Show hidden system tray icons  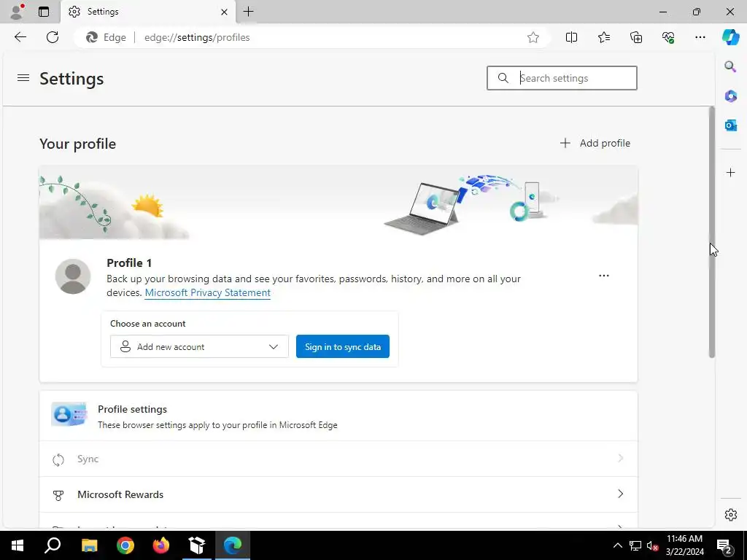[x=617, y=545]
